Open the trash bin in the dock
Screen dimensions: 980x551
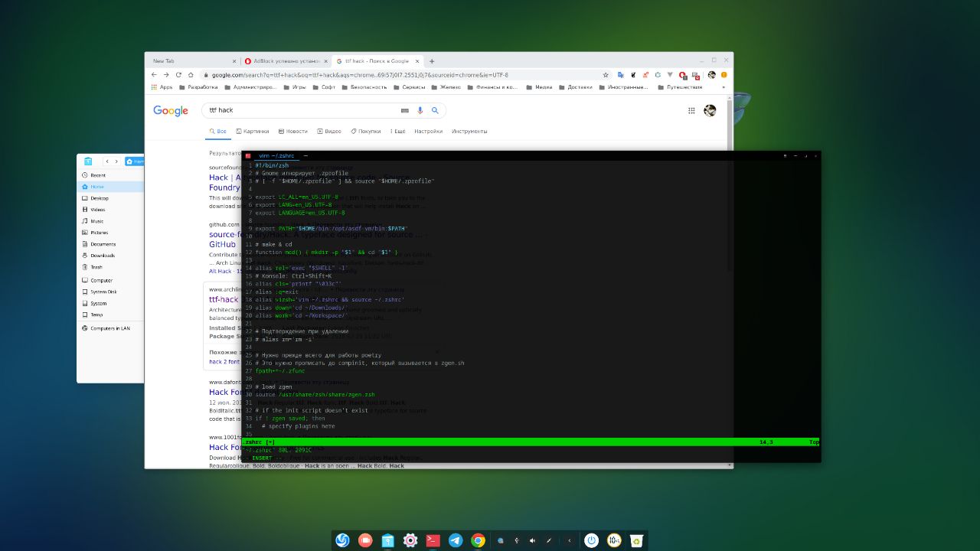(x=635, y=540)
